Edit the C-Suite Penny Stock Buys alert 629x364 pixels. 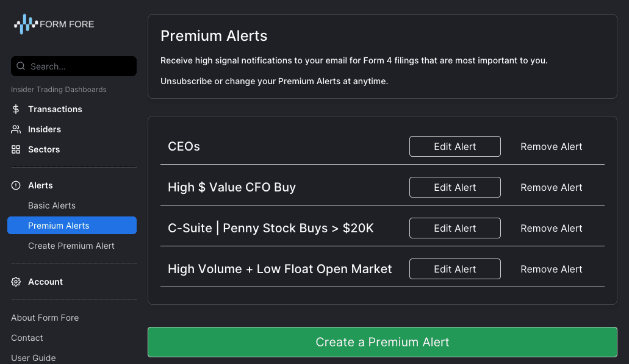pyautogui.click(x=455, y=228)
